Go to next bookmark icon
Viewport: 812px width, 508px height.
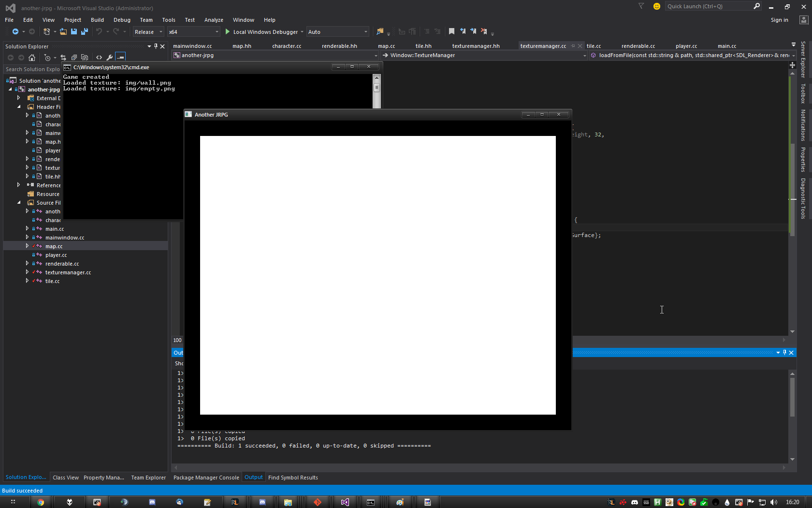point(473,31)
